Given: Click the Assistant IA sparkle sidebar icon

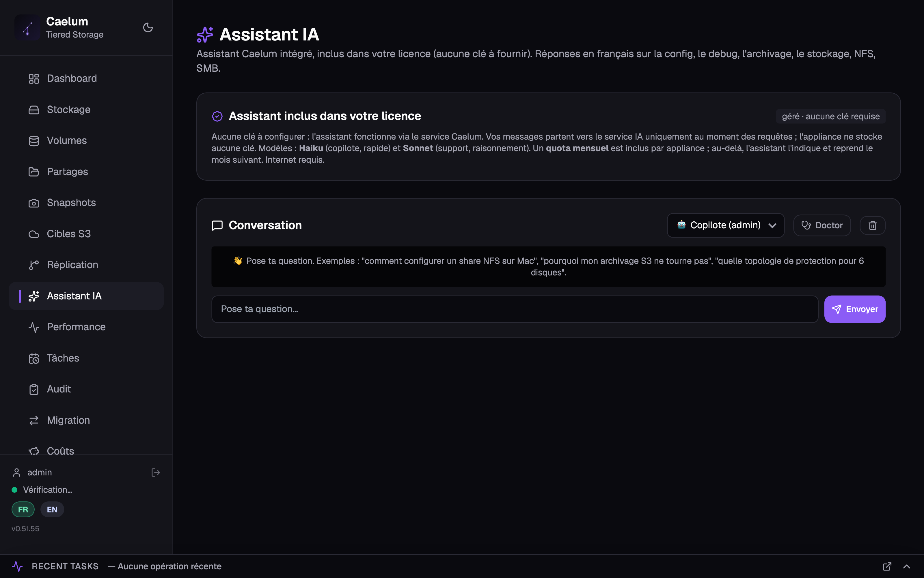Looking at the screenshot, I should (x=34, y=296).
